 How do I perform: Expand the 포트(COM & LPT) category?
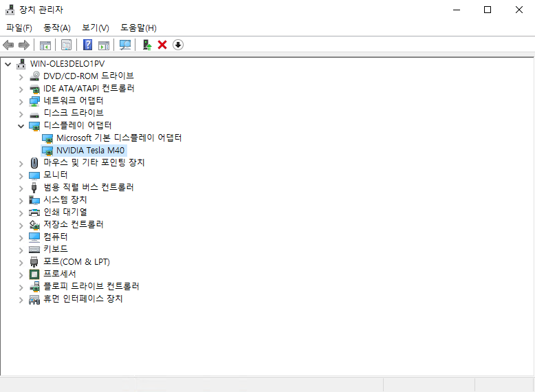[x=21, y=261]
